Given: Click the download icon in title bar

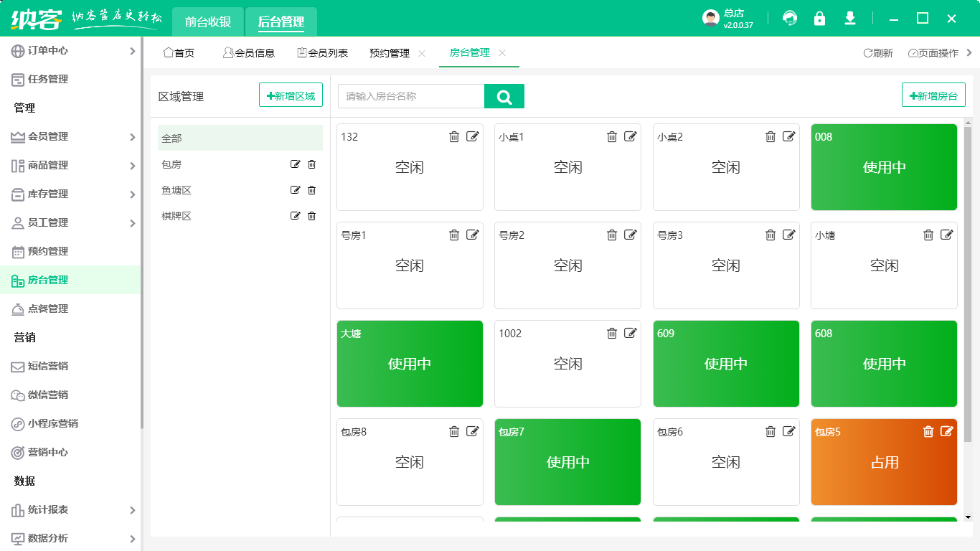Looking at the screenshot, I should (849, 19).
